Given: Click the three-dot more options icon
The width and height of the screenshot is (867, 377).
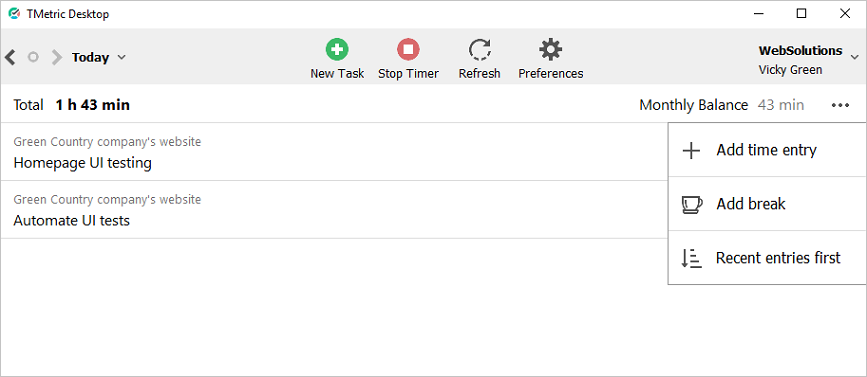Looking at the screenshot, I should coord(840,105).
